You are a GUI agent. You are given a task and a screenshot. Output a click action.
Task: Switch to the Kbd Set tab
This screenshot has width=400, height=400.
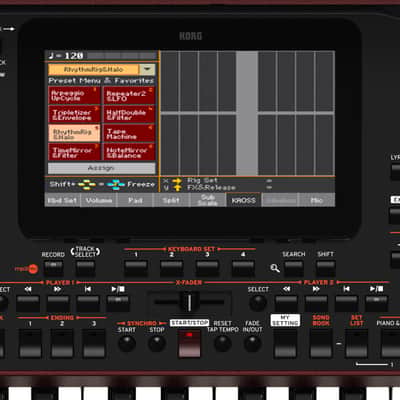pyautogui.click(x=62, y=200)
